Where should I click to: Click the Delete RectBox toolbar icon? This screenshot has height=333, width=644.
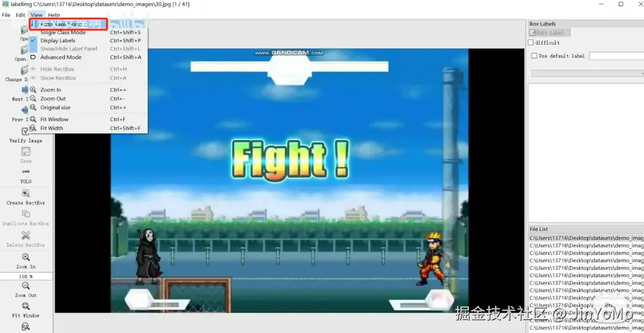pos(25,236)
